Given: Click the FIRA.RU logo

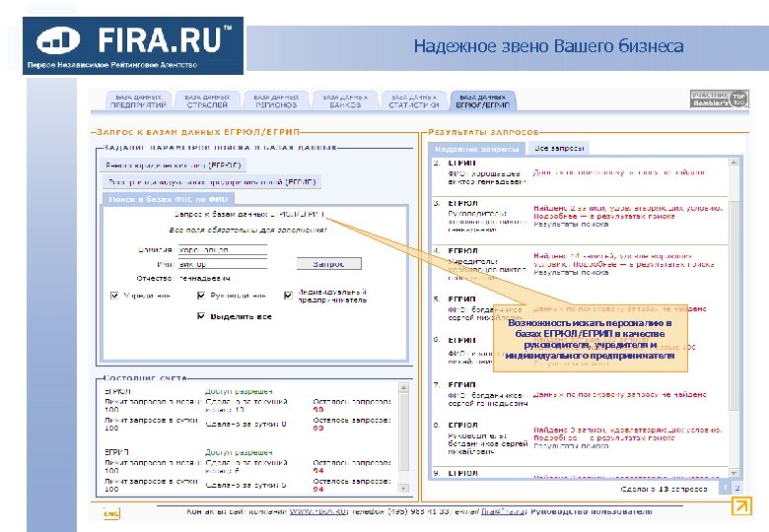Looking at the screenshot, I should (x=133, y=45).
